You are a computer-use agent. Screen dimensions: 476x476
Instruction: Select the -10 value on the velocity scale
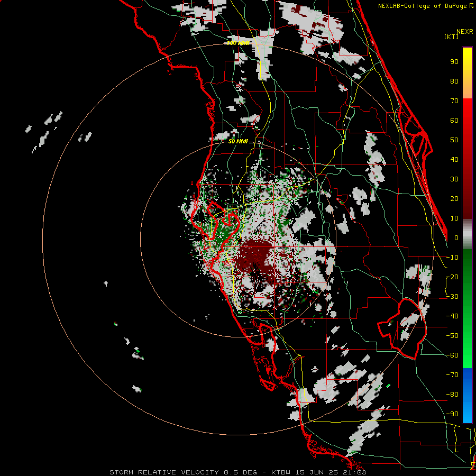[x=452, y=258]
